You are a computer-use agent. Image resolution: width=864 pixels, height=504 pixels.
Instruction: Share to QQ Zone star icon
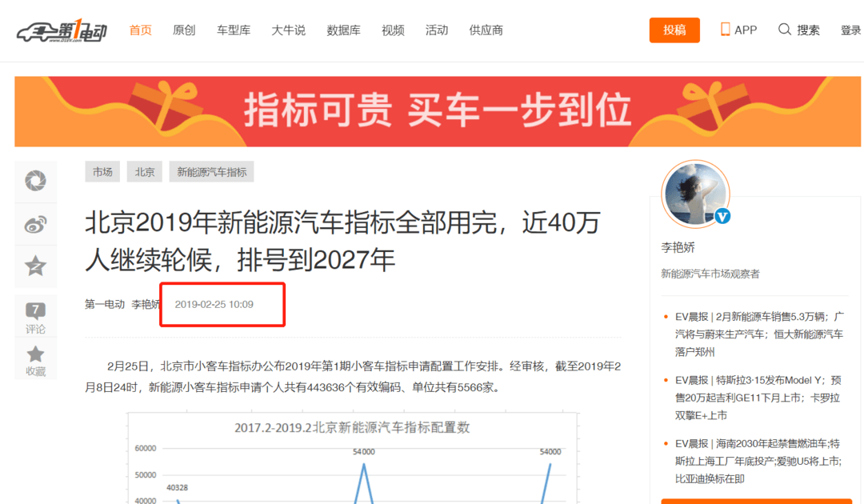[x=35, y=266]
